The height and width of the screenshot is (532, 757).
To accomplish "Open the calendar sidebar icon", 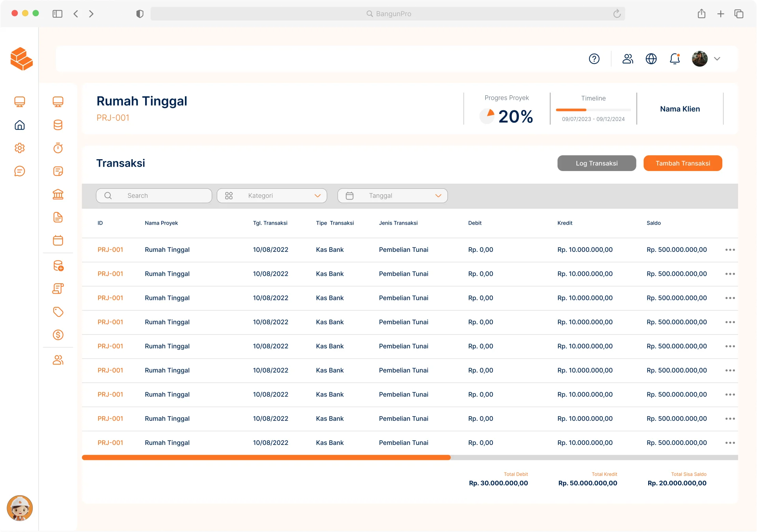I will click(x=58, y=240).
